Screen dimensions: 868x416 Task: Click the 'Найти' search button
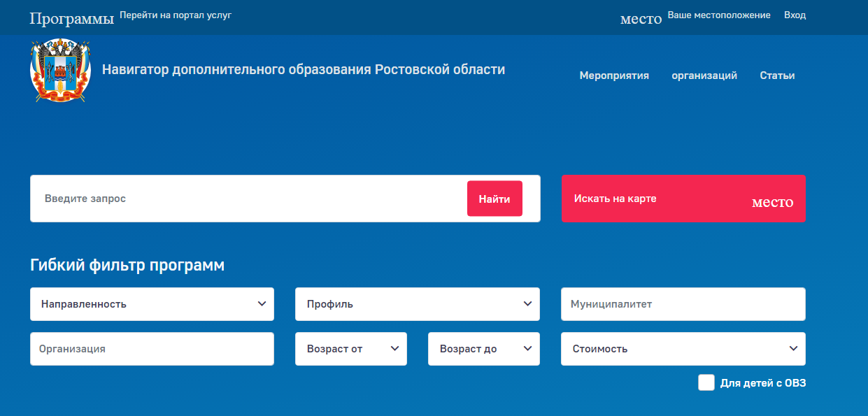(495, 199)
